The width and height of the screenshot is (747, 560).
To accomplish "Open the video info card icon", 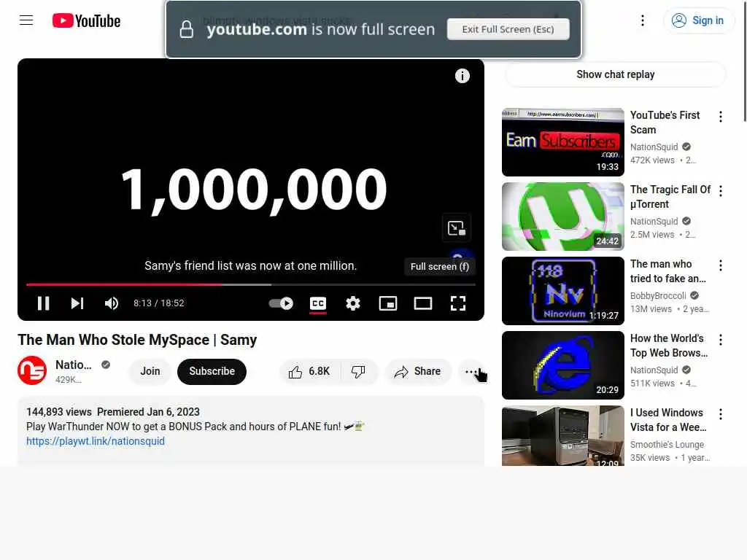I will coord(462,76).
